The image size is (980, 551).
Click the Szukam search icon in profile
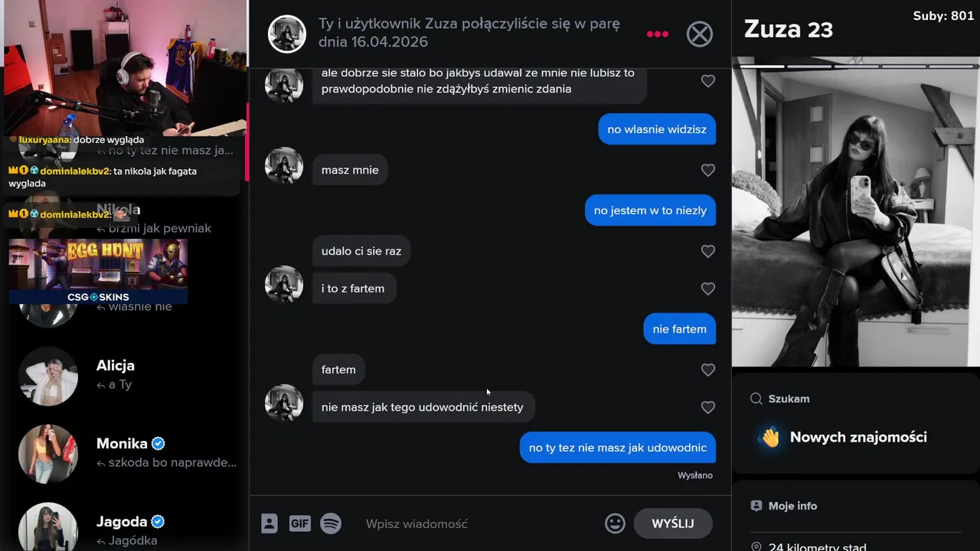click(x=756, y=399)
